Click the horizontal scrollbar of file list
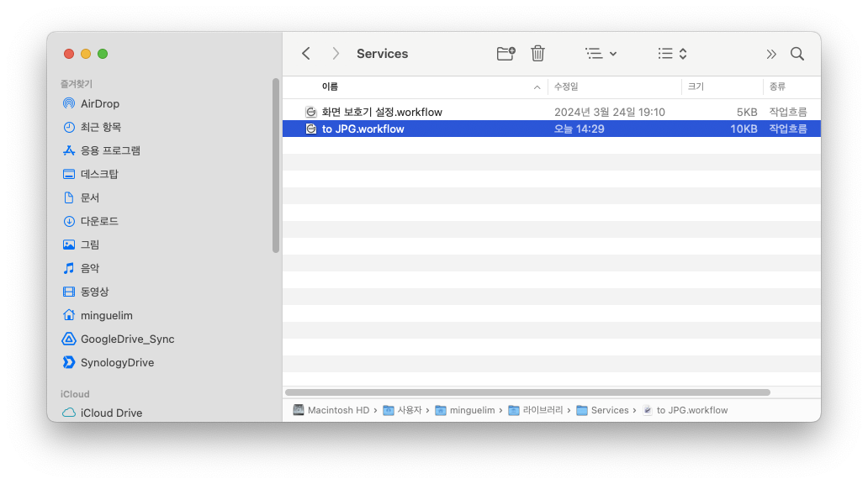The image size is (868, 484). tap(527, 392)
